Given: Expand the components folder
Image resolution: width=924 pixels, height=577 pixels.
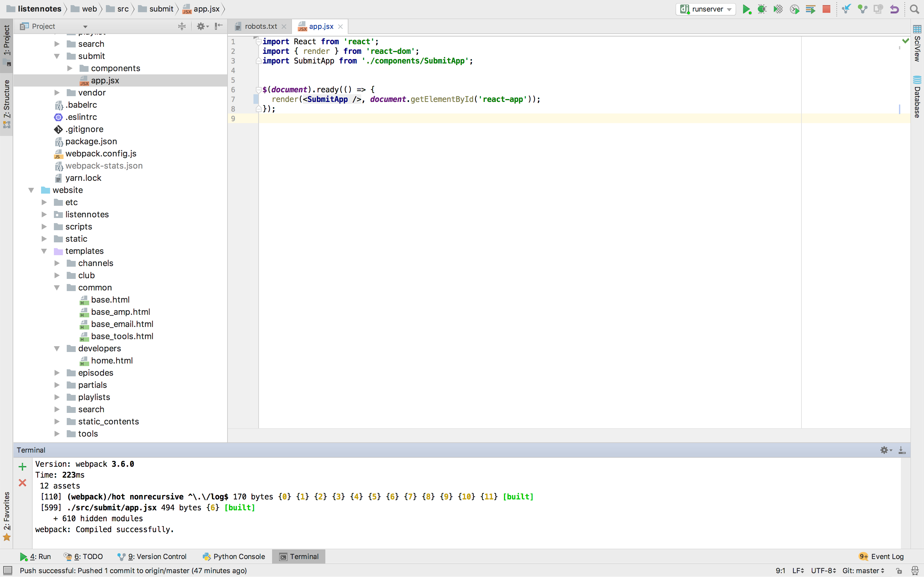Looking at the screenshot, I should pos(70,68).
